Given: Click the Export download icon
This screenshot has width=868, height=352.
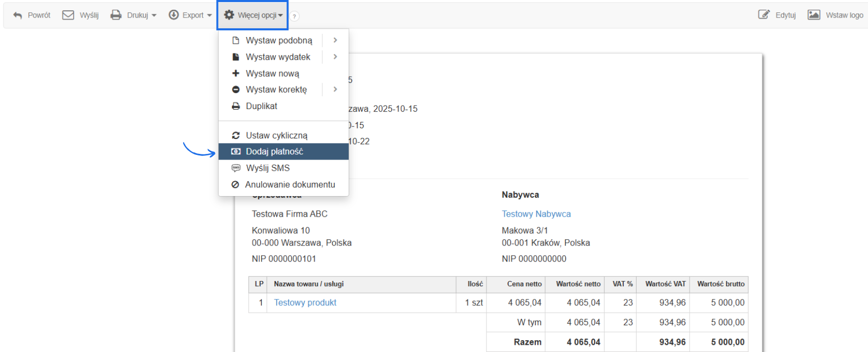Looking at the screenshot, I should click(x=174, y=15).
